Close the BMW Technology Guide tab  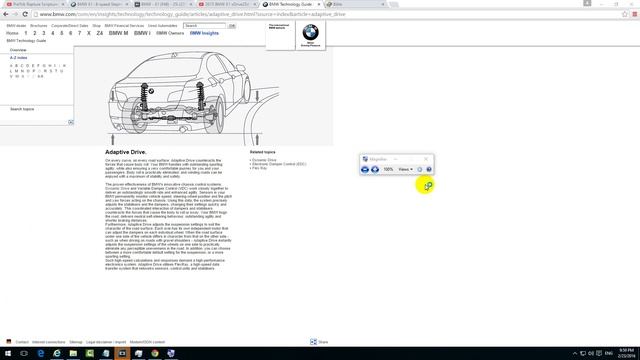(x=319, y=4)
